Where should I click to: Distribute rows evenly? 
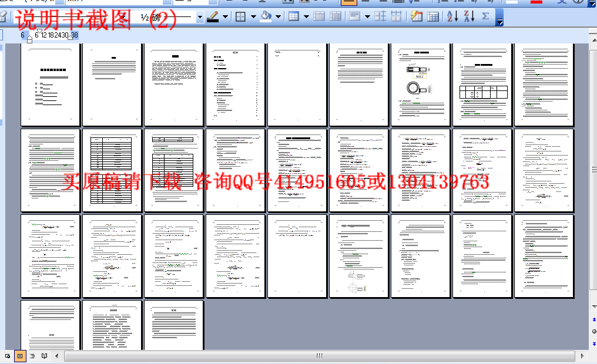pyautogui.click(x=380, y=17)
